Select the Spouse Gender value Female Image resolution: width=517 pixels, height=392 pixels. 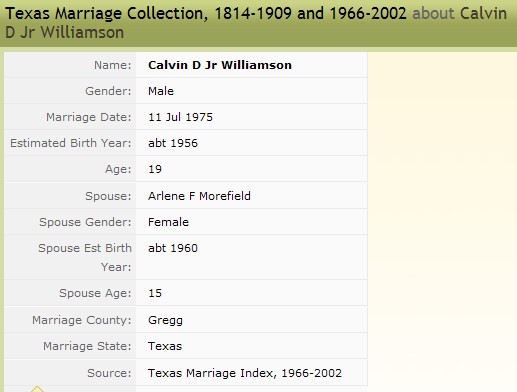tap(168, 222)
